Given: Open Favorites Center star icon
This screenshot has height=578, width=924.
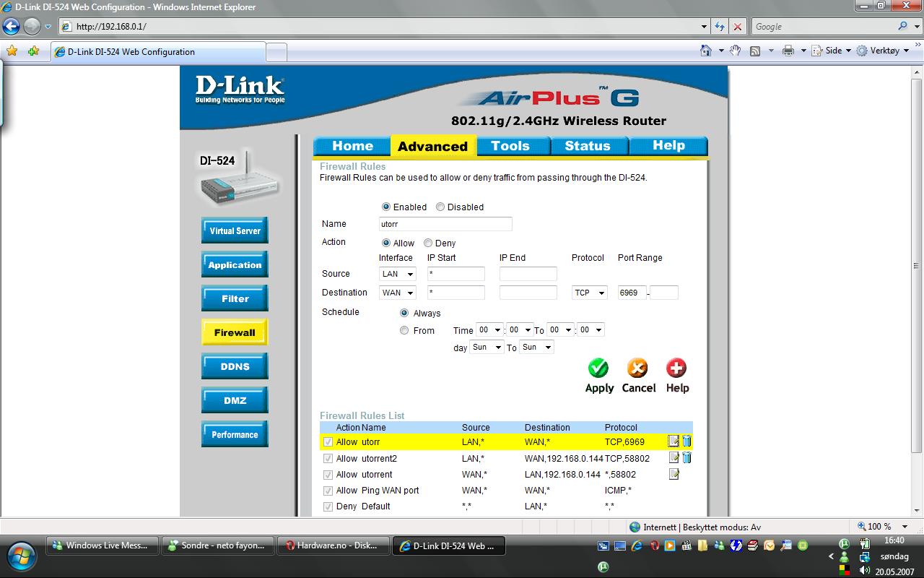Looking at the screenshot, I should tap(12, 51).
